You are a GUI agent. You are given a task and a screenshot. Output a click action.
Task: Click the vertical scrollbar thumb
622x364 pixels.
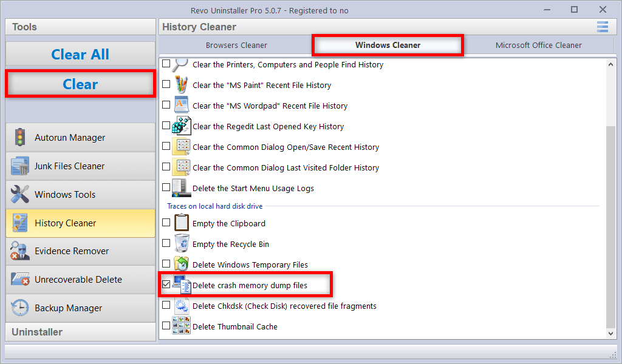pyautogui.click(x=610, y=226)
